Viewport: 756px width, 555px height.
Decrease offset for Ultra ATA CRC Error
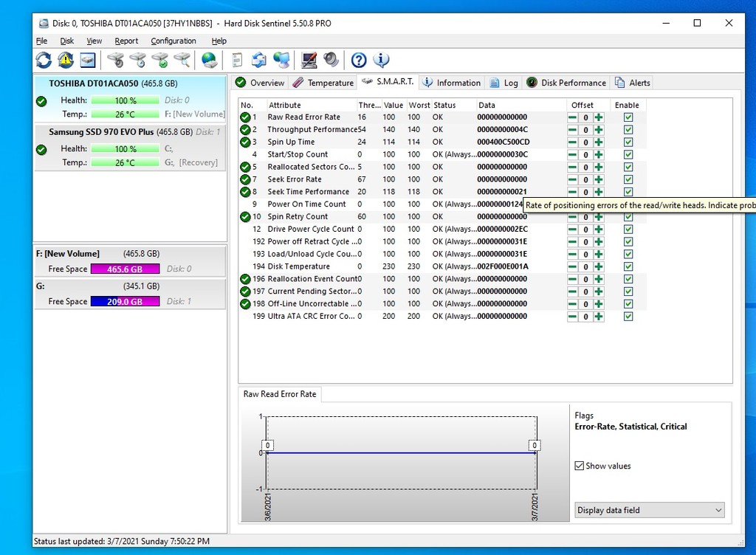click(572, 317)
